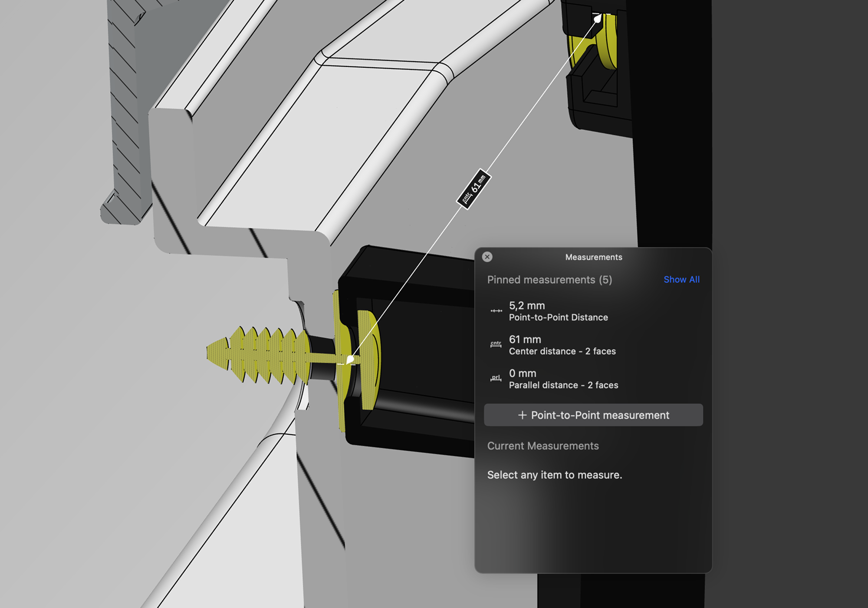
Task: Select the Center distance - 2 faces text
Action: pos(562,351)
